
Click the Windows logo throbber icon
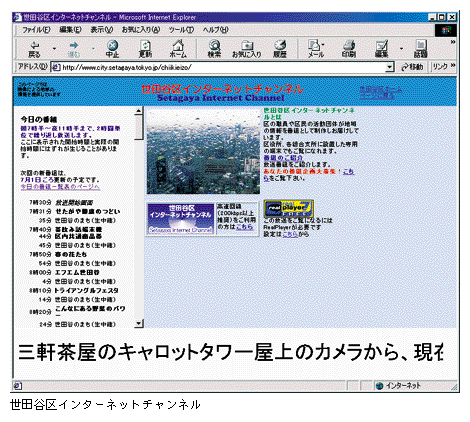point(446,30)
